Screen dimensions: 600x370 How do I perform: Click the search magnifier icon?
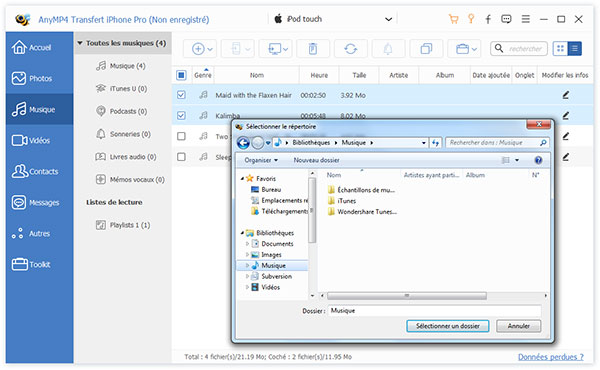(x=499, y=48)
